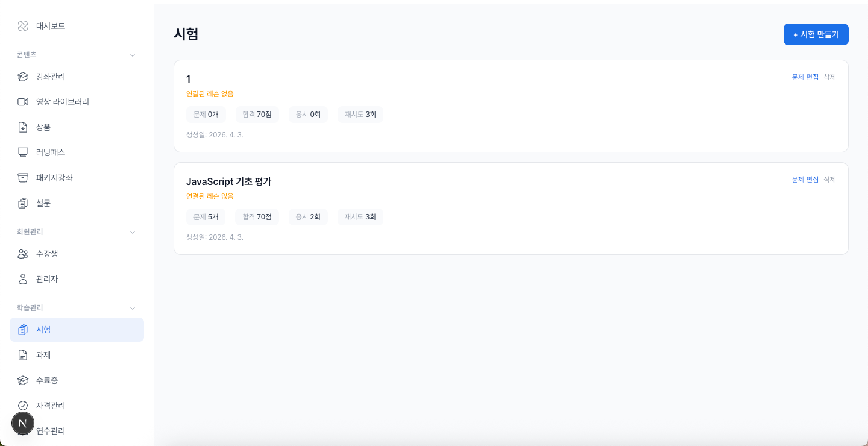
Task: Go to 설문 sidebar item
Action: [x=77, y=203]
